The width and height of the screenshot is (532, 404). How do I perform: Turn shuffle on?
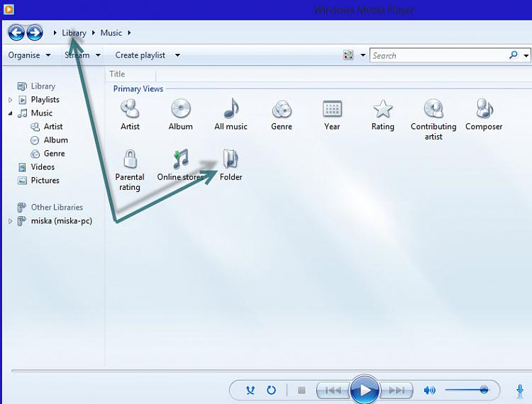(250, 391)
